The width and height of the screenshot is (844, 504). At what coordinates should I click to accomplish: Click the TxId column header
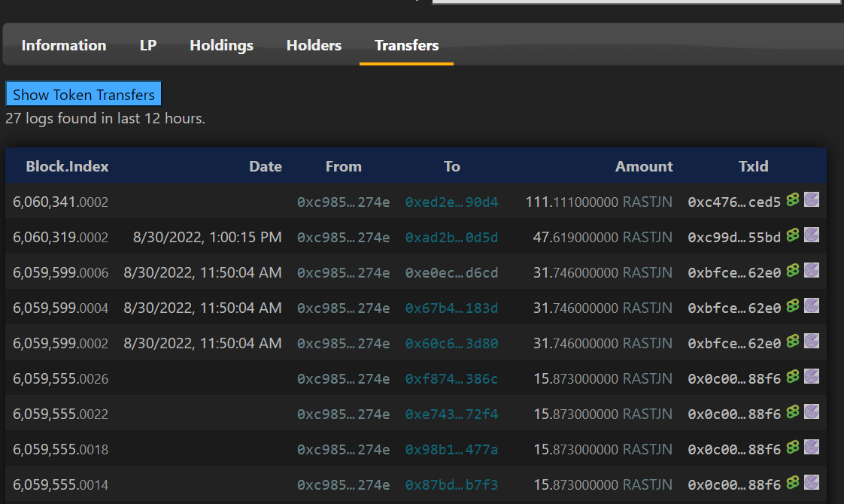tap(754, 166)
